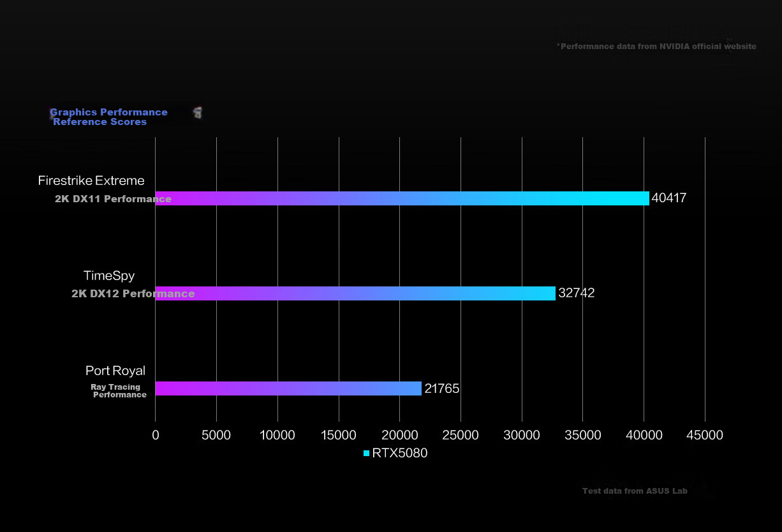This screenshot has width=782, height=532.
Task: Click the 20000 axis tick label
Action: pos(399,435)
